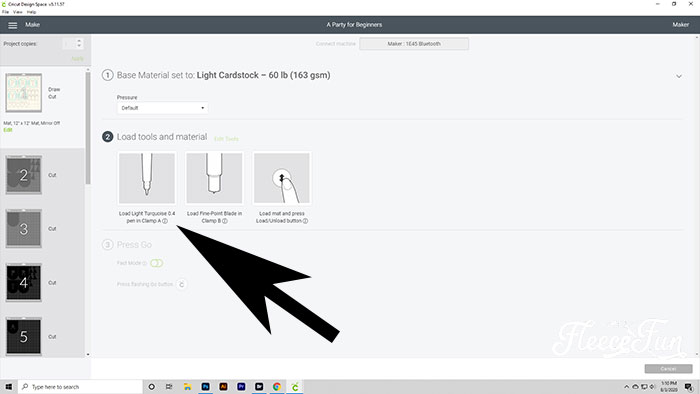Launch Premiere Pro from the taskbar
Screen dimensions: 700x394
(241, 387)
